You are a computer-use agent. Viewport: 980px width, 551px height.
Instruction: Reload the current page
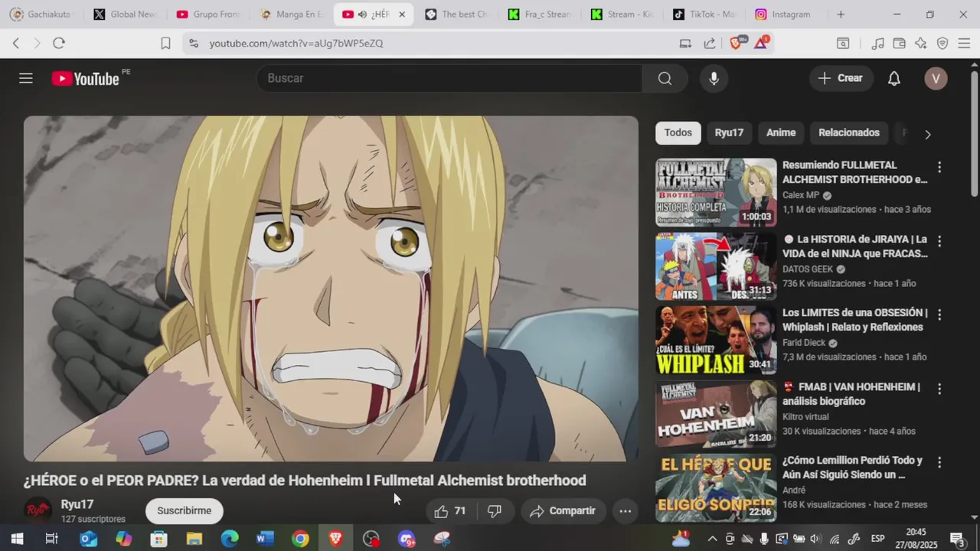point(59,44)
